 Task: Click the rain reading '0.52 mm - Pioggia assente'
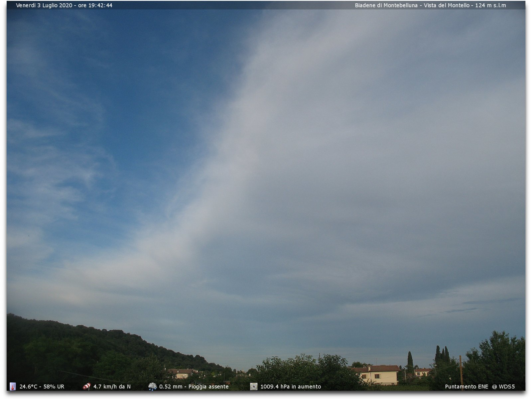(194, 387)
